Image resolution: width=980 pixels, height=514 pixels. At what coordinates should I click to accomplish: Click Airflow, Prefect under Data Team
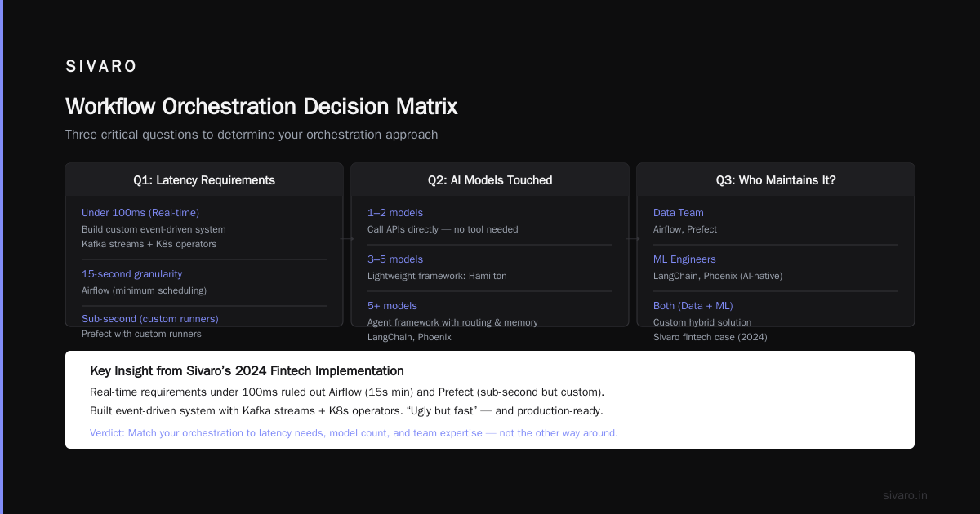coord(685,229)
